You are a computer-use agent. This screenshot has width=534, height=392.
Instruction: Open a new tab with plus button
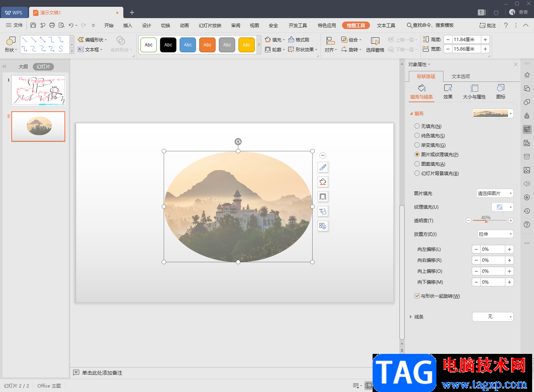coord(132,12)
